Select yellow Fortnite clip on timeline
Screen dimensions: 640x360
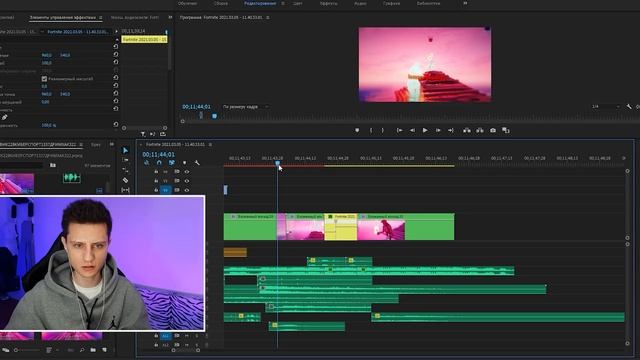[x=341, y=227]
